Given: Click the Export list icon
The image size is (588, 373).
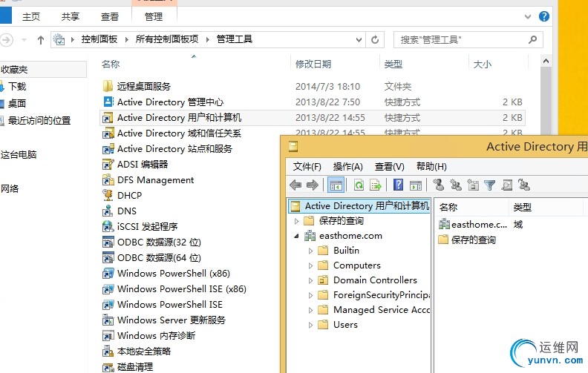Looking at the screenshot, I should (376, 185).
